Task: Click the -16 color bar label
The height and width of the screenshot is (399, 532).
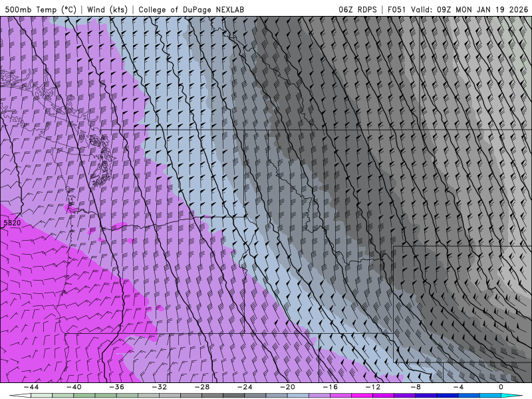Action: [330, 387]
